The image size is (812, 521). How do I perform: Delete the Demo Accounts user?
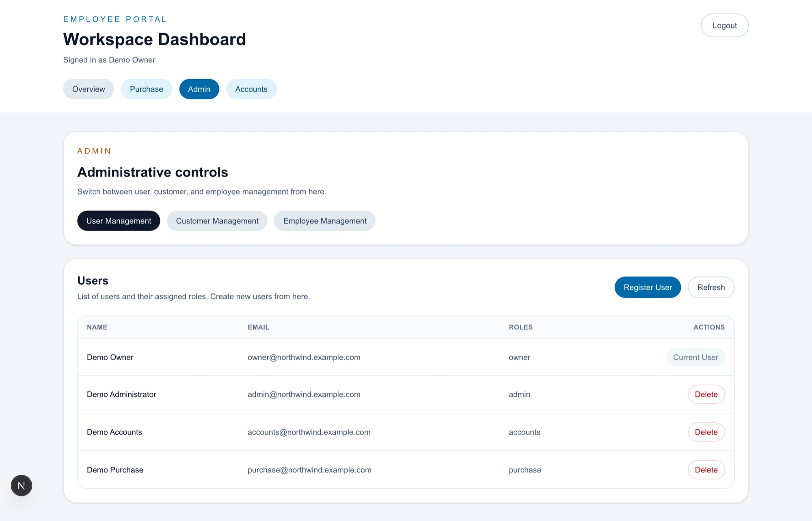click(x=706, y=432)
